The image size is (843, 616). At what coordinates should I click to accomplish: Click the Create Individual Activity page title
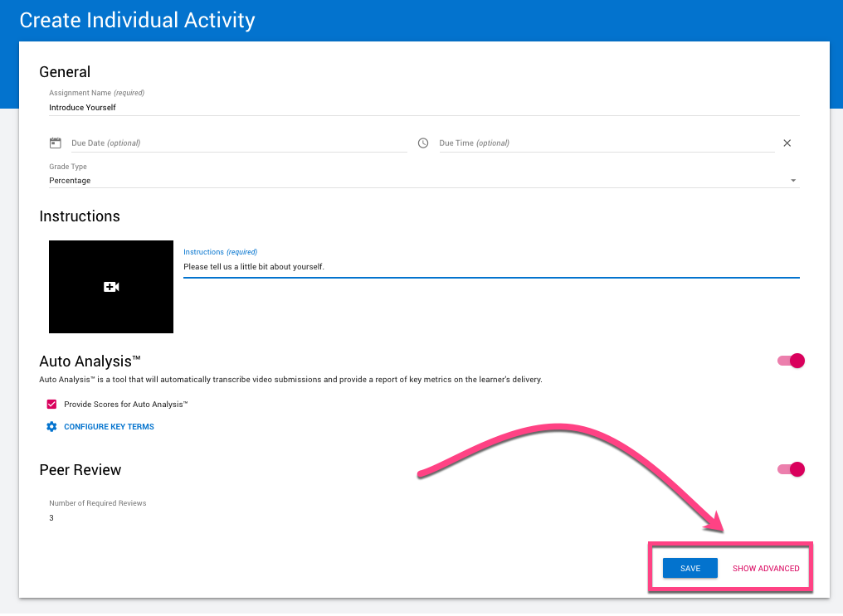(x=138, y=20)
